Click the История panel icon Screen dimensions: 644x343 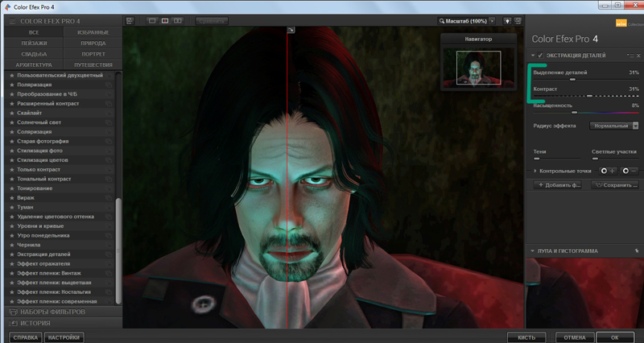tap(13, 324)
